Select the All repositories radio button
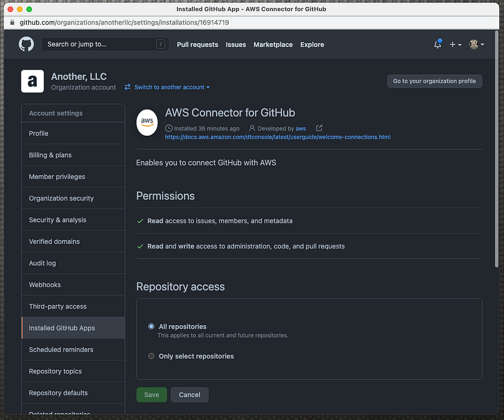Screen dimensions: 504x420 [151, 326]
